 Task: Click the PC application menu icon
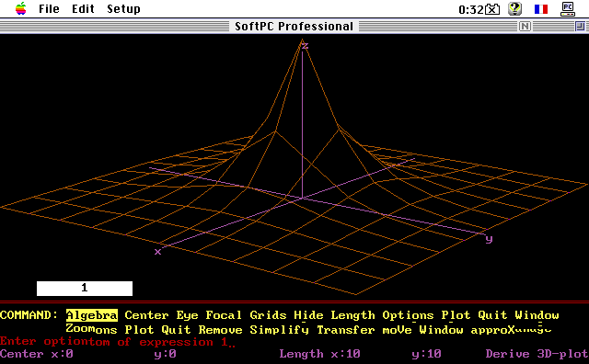coord(568,9)
